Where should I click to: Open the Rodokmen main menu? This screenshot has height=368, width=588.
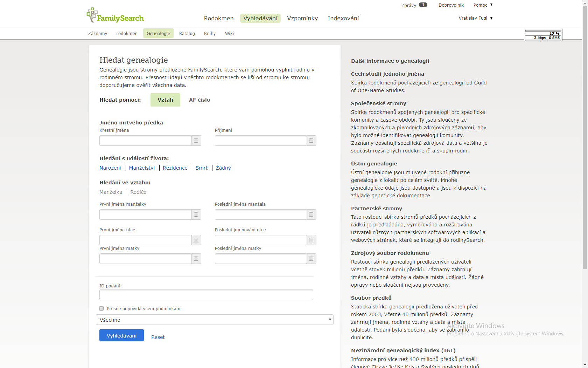[219, 18]
